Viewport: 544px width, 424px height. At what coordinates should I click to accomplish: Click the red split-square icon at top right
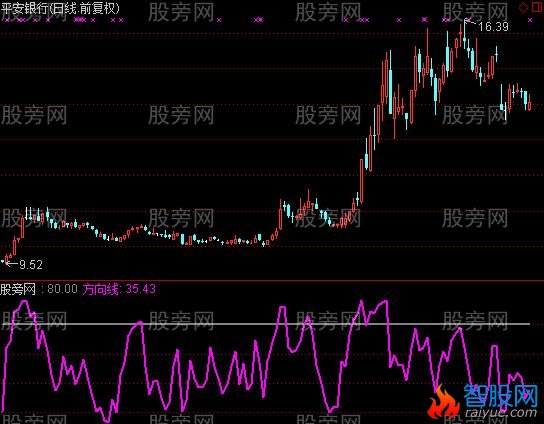click(537, 7)
